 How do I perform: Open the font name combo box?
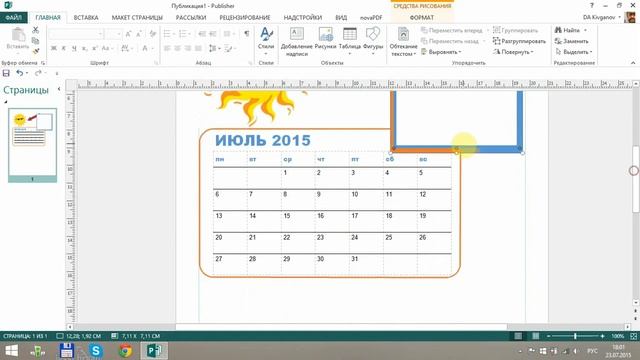tap(76, 33)
